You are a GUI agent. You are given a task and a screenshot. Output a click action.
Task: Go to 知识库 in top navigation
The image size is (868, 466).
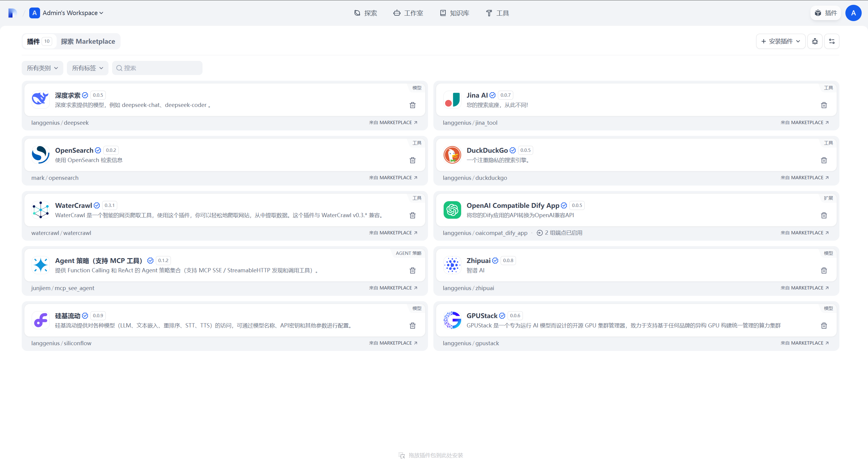point(454,13)
